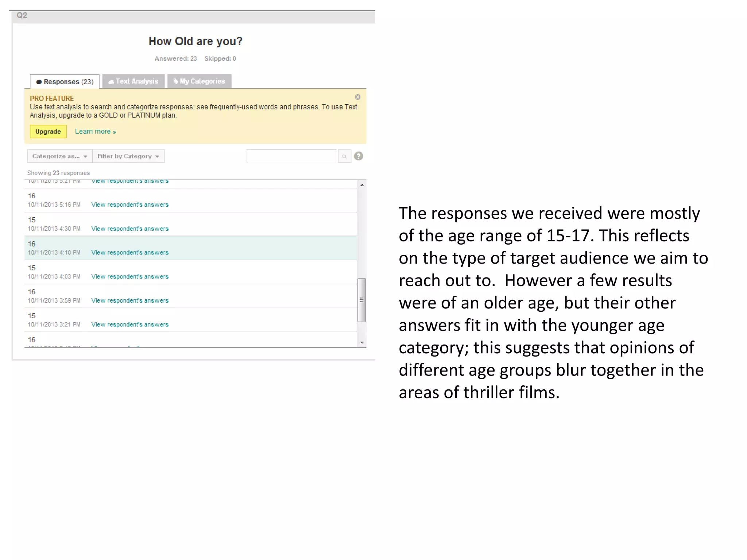View respondent's answers for 4:30 PM response

(x=130, y=229)
